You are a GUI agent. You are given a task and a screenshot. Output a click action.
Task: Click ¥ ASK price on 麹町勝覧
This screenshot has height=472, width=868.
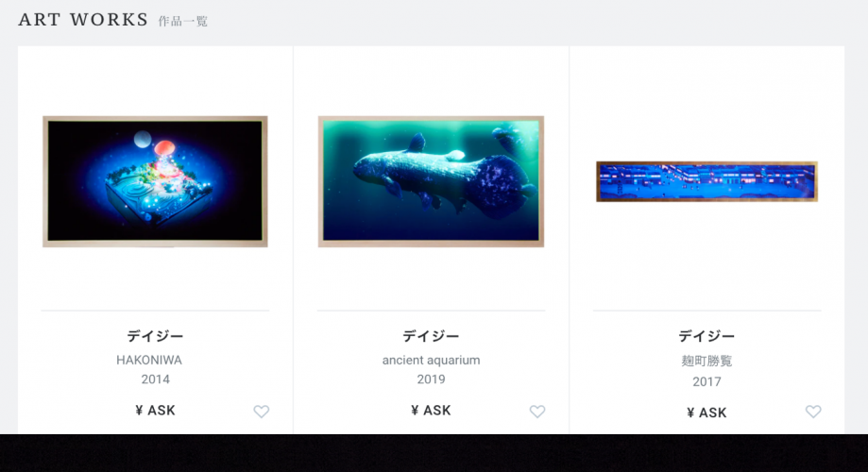tap(706, 413)
